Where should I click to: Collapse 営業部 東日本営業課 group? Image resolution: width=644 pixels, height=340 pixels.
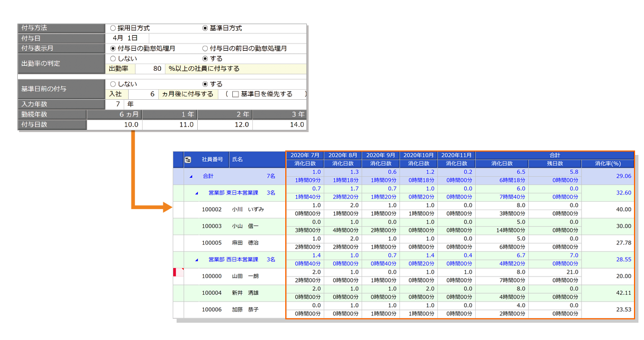197,193
